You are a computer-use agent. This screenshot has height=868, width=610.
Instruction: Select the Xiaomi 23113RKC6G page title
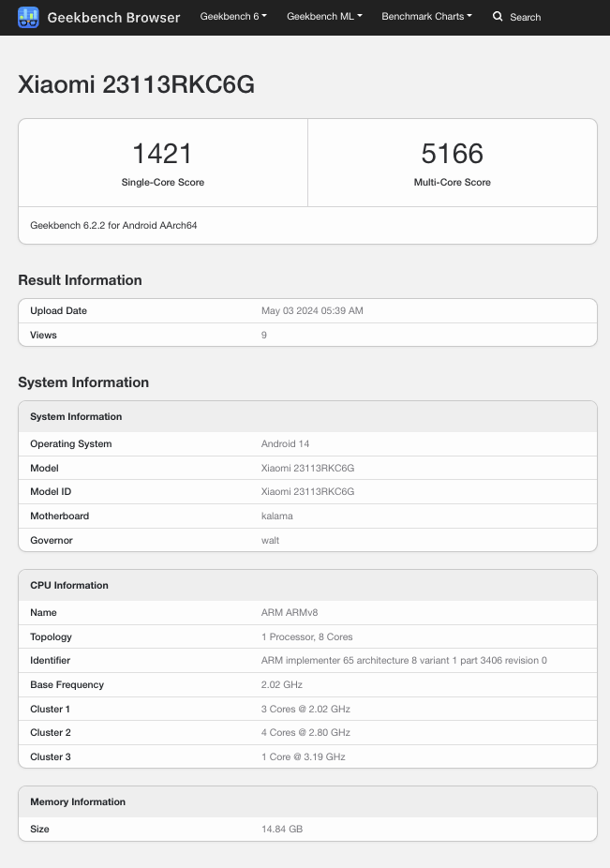click(136, 84)
